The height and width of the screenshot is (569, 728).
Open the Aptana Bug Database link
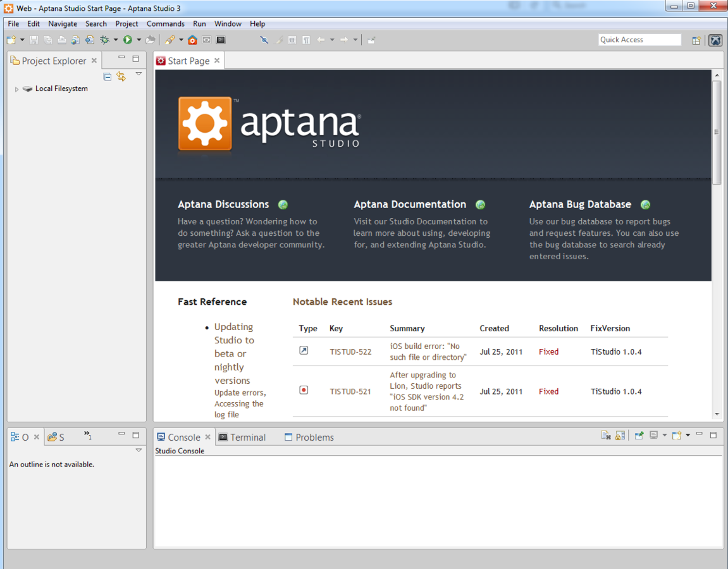point(581,204)
